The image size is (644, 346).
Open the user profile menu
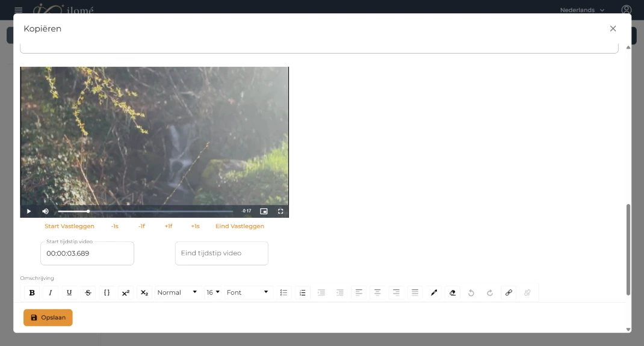pyautogui.click(x=627, y=10)
